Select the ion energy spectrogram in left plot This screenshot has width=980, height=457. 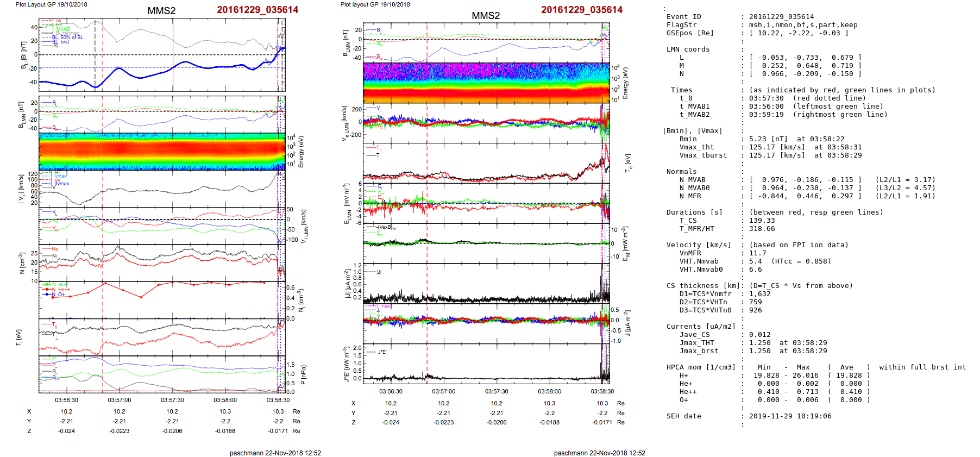click(x=161, y=152)
